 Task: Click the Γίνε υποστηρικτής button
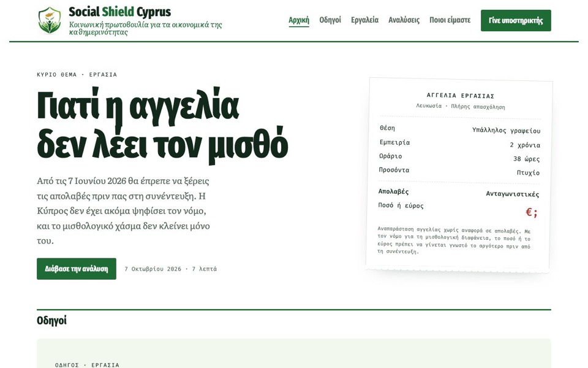click(x=516, y=20)
